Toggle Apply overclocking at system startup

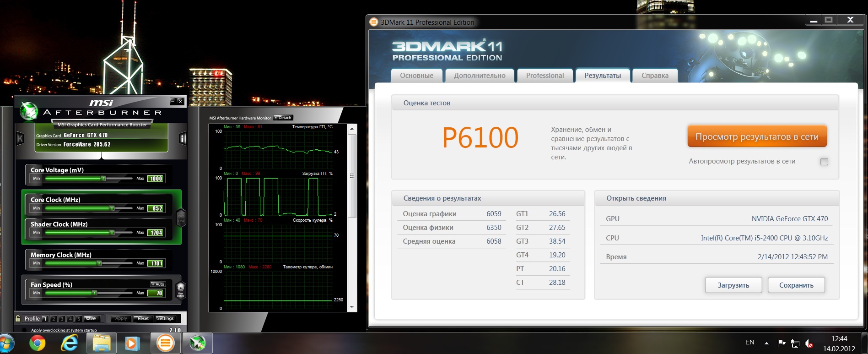(24, 330)
